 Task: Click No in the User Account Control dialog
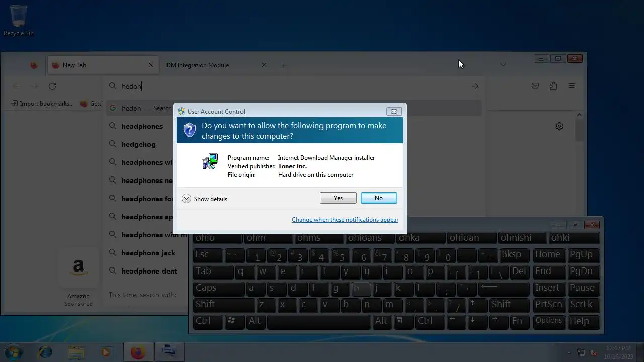379,198
